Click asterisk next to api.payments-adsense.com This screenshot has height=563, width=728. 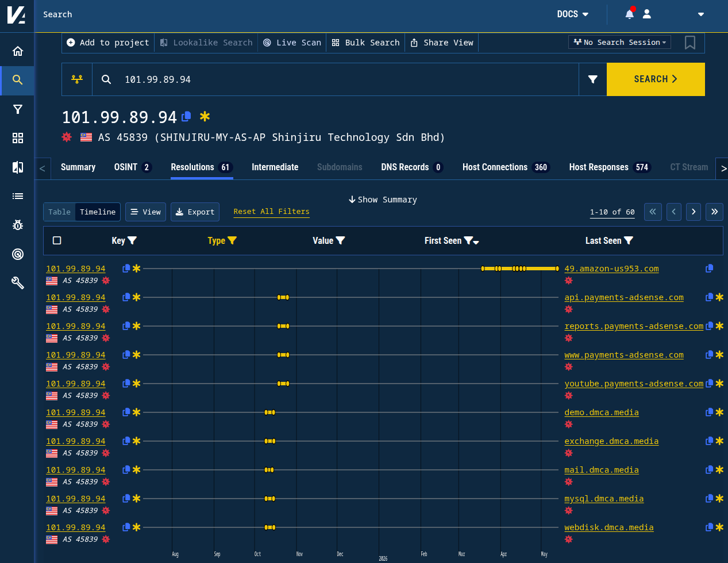click(x=719, y=297)
